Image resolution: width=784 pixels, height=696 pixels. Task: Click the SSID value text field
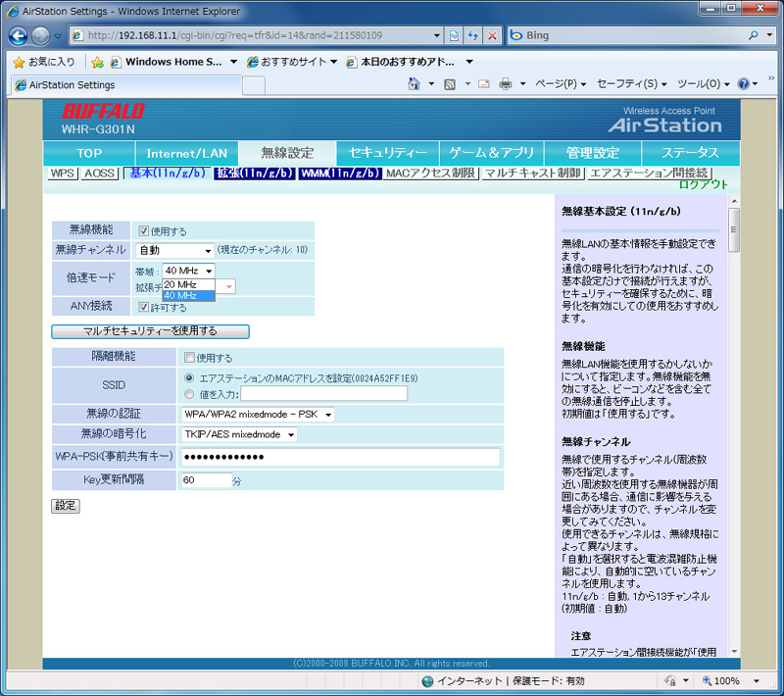324,394
